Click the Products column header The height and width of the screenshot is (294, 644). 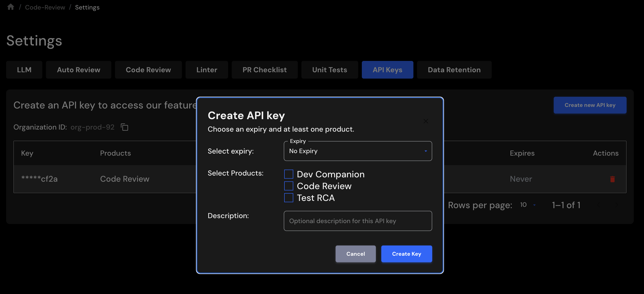tap(115, 153)
